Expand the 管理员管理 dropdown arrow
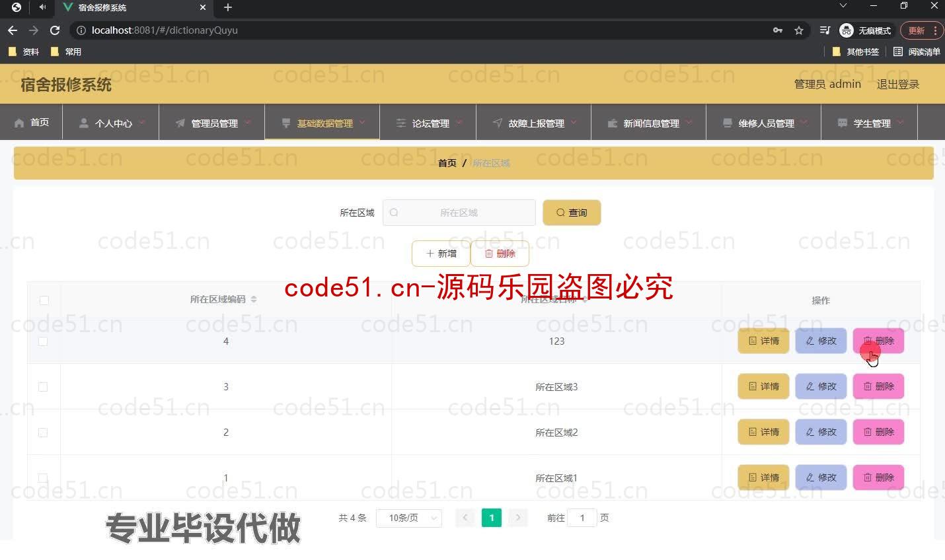 point(247,122)
